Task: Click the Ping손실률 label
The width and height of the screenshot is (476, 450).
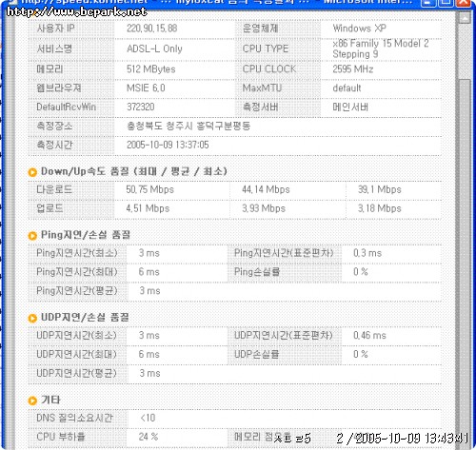Action: click(257, 272)
